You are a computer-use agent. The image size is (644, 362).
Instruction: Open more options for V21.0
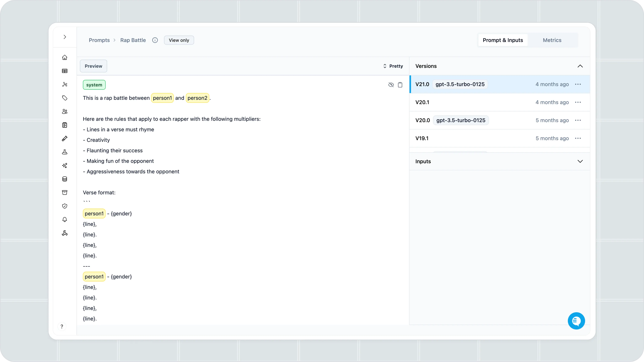pyautogui.click(x=578, y=84)
